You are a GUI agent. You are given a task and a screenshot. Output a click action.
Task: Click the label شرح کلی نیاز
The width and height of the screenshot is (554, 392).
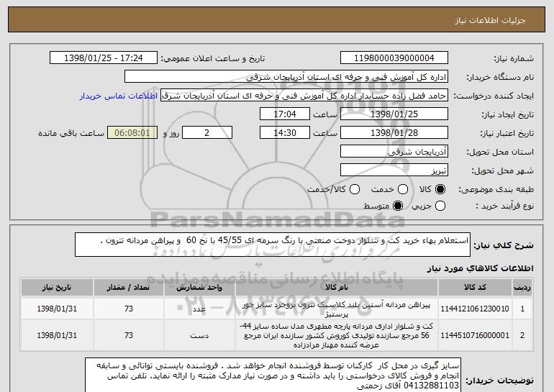[x=504, y=245]
